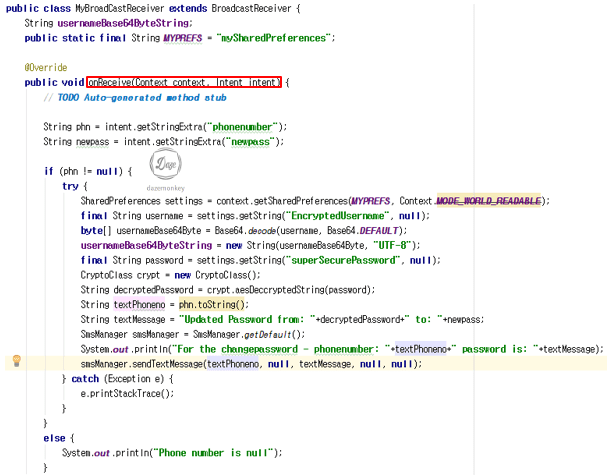Click the "Phone number is null" string
The width and height of the screenshot is (607, 476).
point(213,453)
